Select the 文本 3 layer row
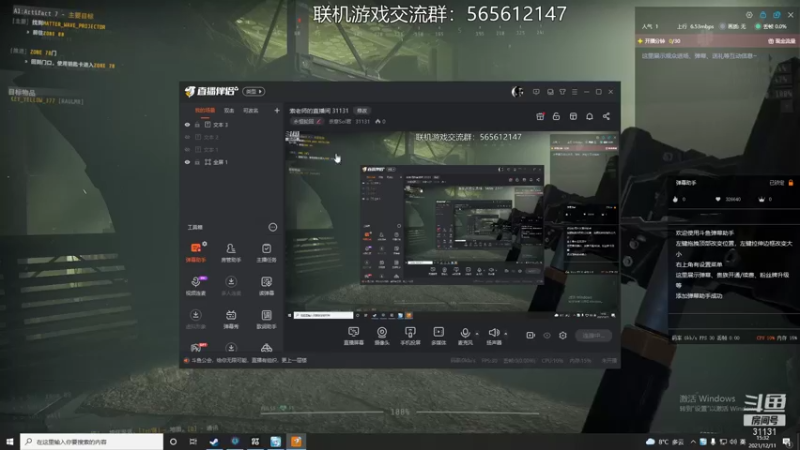 coord(232,124)
